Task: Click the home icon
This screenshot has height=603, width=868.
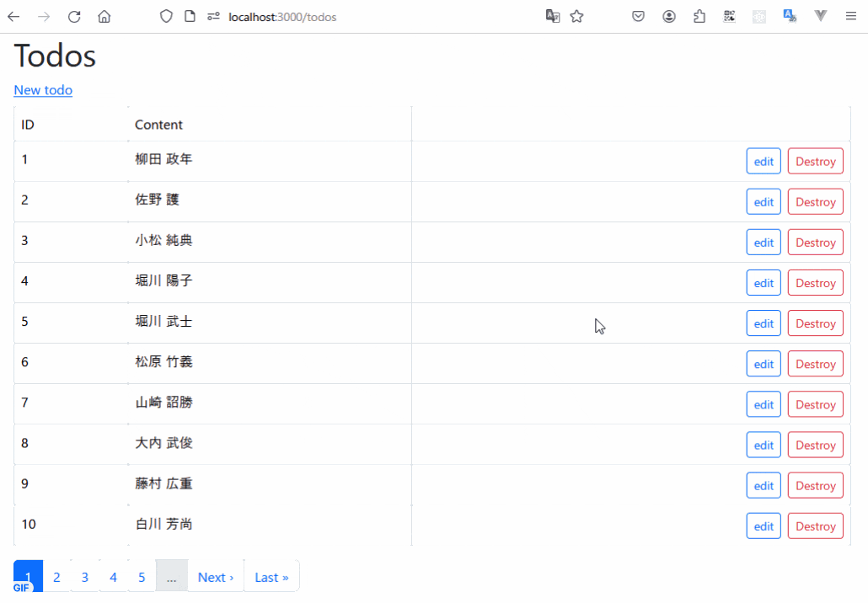Action: [x=104, y=16]
